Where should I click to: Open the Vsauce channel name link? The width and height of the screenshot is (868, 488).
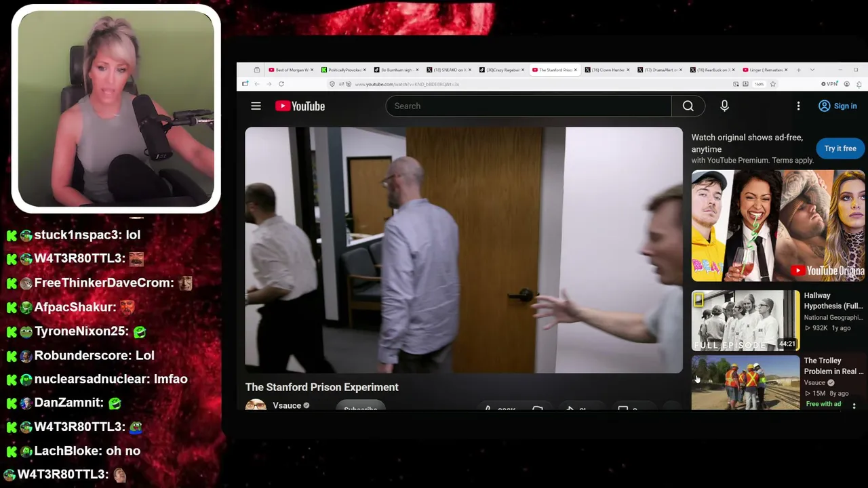287,405
